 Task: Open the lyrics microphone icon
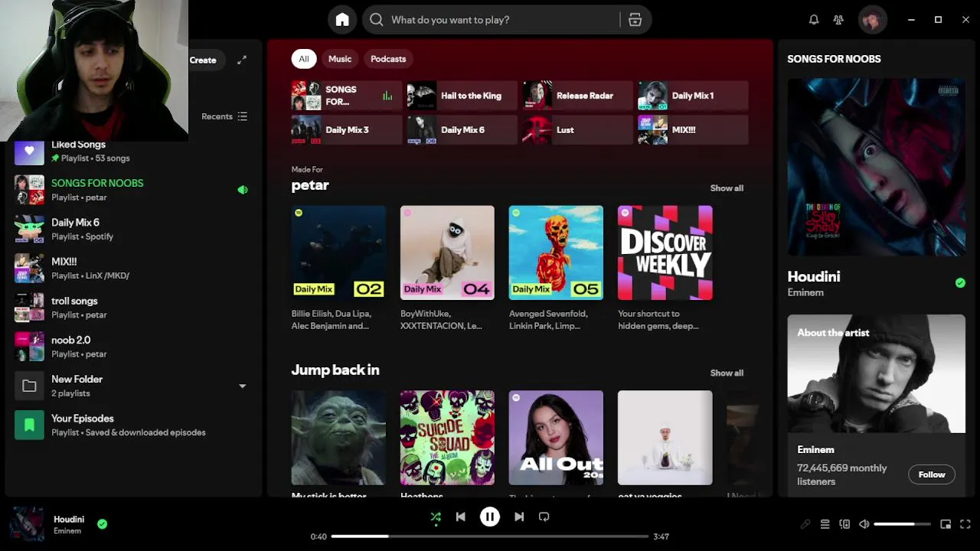tap(805, 524)
